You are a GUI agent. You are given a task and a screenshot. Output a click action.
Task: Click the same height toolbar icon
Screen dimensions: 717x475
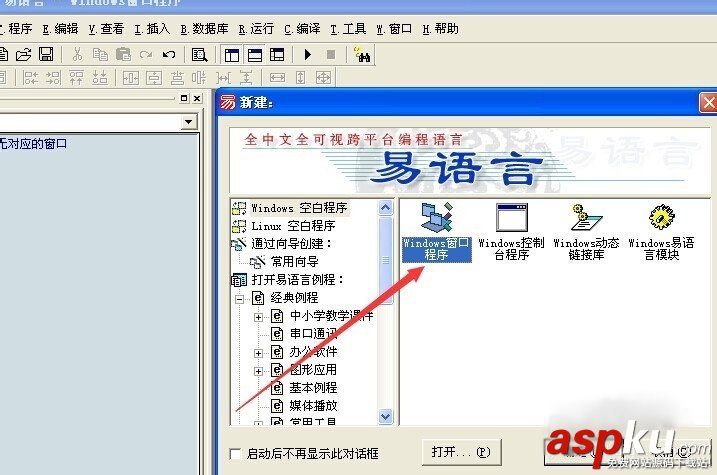[300, 78]
